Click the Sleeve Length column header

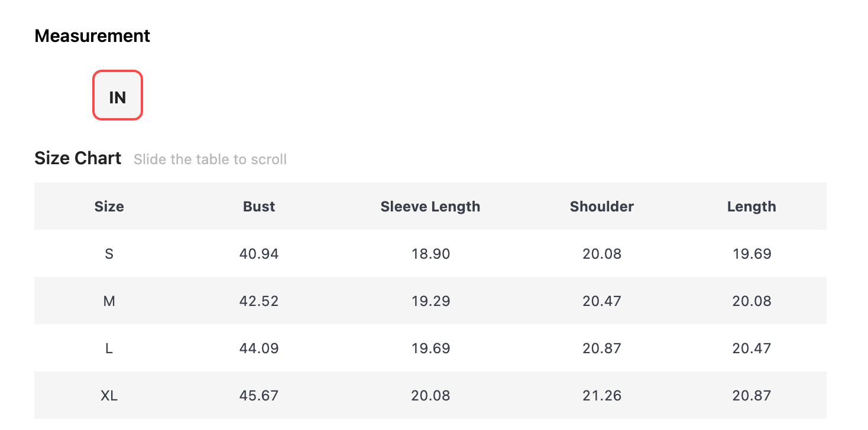[430, 206]
